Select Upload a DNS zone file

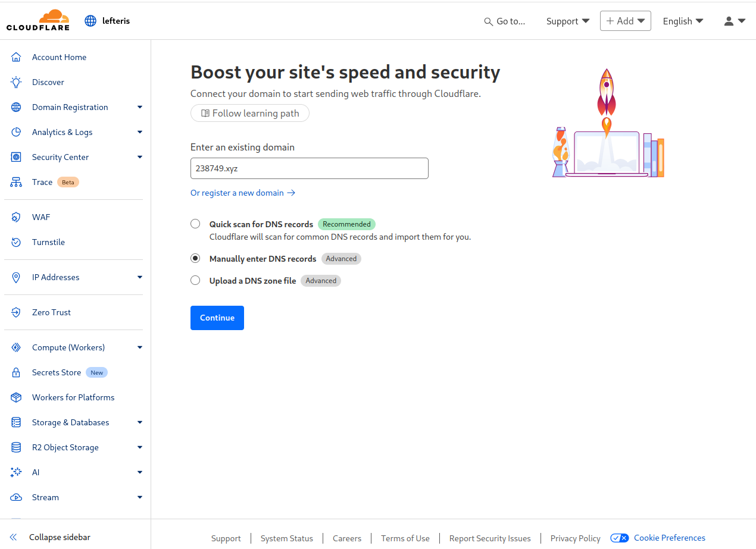(x=195, y=280)
